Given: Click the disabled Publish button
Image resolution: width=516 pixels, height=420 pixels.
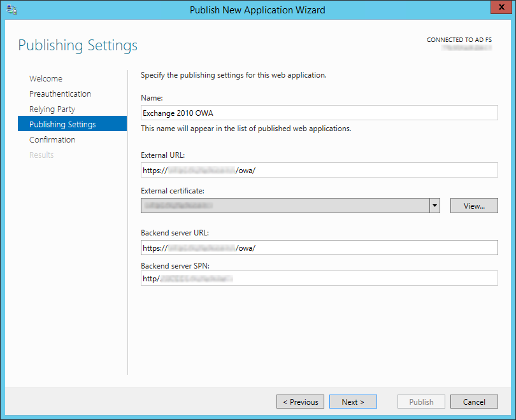Looking at the screenshot, I should pos(421,402).
